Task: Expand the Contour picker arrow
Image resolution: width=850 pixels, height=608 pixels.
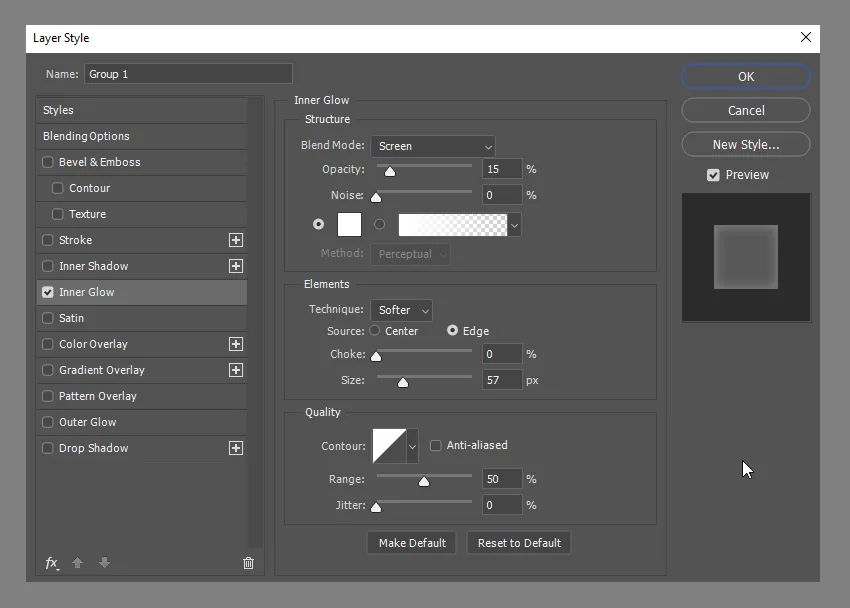Action: coord(412,446)
